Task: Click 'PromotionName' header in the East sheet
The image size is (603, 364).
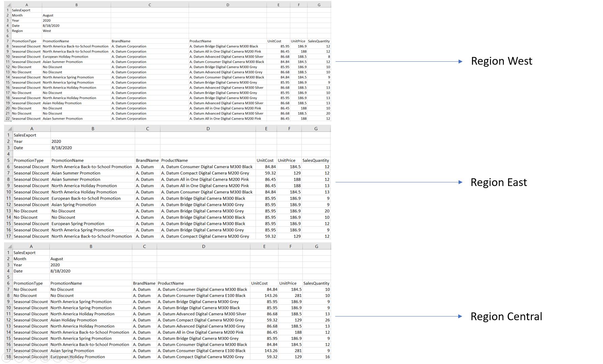Action: pyautogui.click(x=67, y=160)
